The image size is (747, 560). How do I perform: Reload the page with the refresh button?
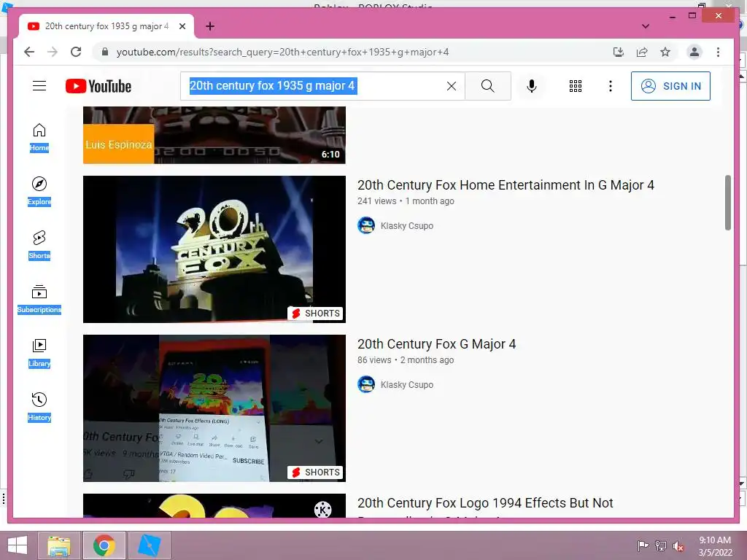pos(76,52)
